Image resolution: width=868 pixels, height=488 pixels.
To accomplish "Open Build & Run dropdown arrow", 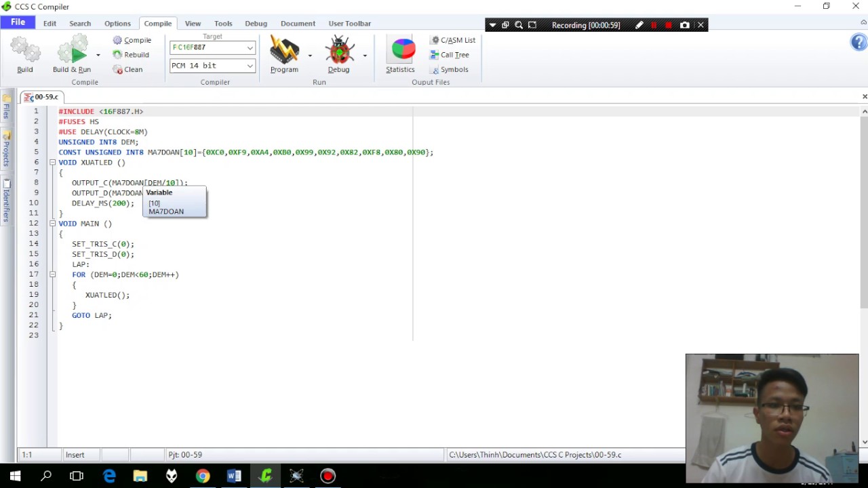I will (98, 55).
